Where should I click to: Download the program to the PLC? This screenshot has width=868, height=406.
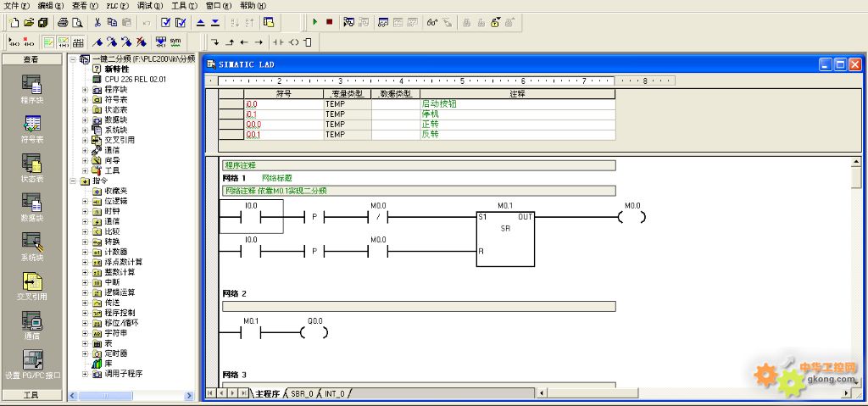[x=215, y=23]
